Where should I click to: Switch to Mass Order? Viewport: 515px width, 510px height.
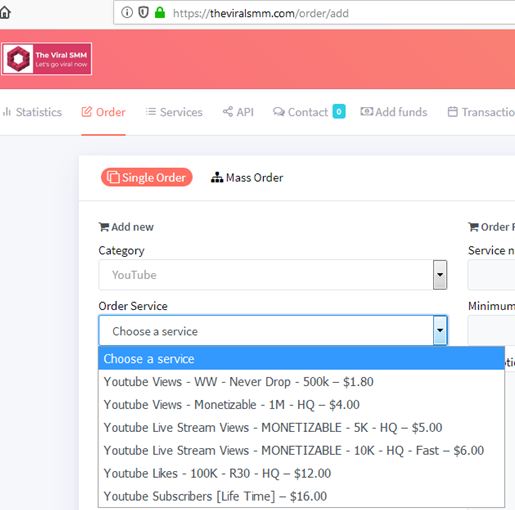pyautogui.click(x=247, y=177)
